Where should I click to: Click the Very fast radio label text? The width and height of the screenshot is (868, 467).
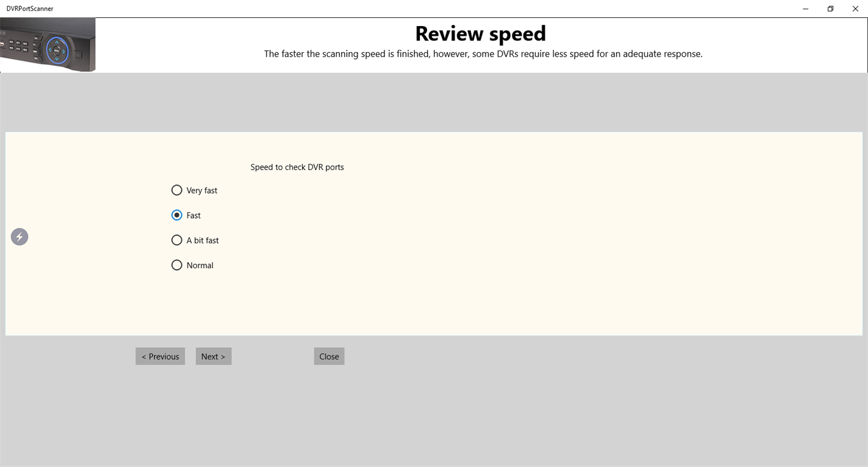pyautogui.click(x=201, y=190)
